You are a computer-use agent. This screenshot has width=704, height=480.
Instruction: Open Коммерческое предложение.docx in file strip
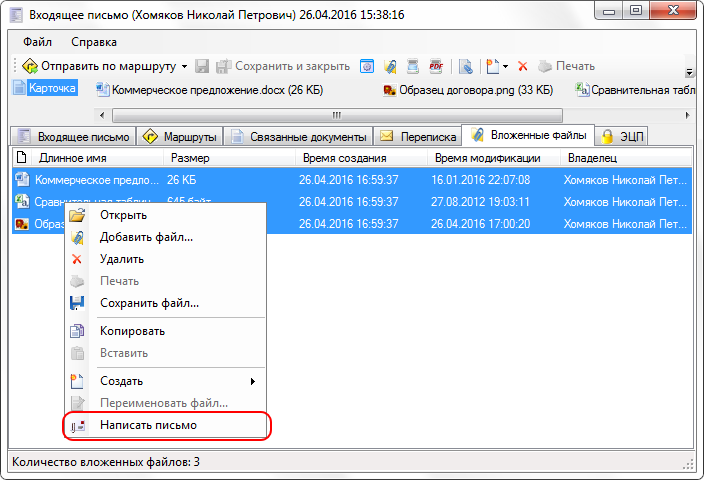(x=210, y=90)
